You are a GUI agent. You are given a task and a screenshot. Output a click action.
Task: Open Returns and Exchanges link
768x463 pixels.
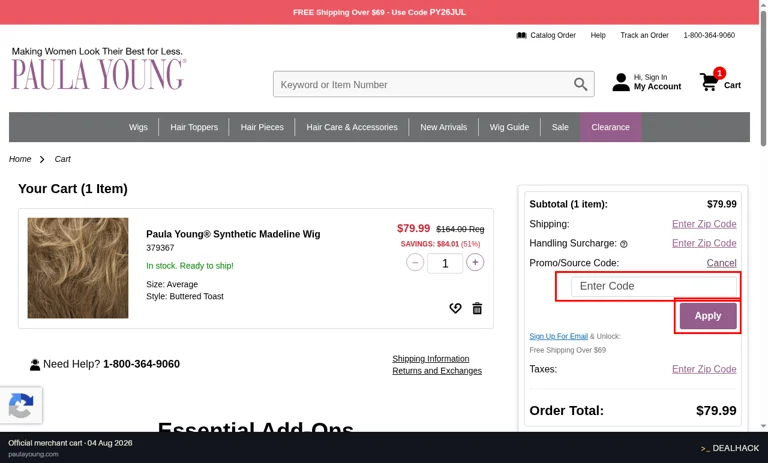click(x=437, y=371)
